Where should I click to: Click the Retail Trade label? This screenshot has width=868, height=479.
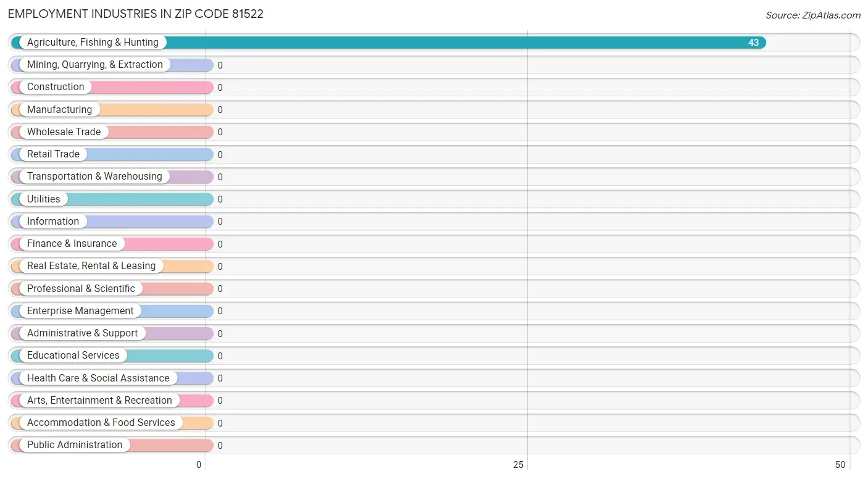53,154
